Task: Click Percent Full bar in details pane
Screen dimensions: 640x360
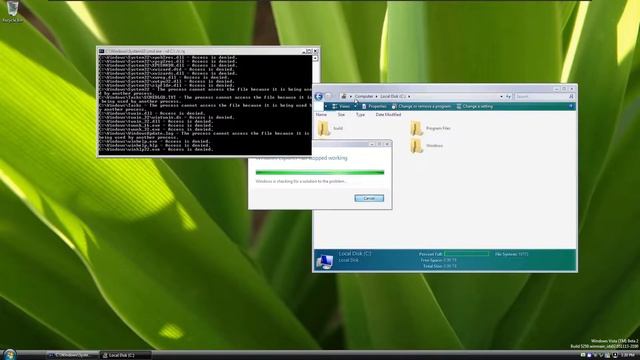Action: [x=467, y=254]
